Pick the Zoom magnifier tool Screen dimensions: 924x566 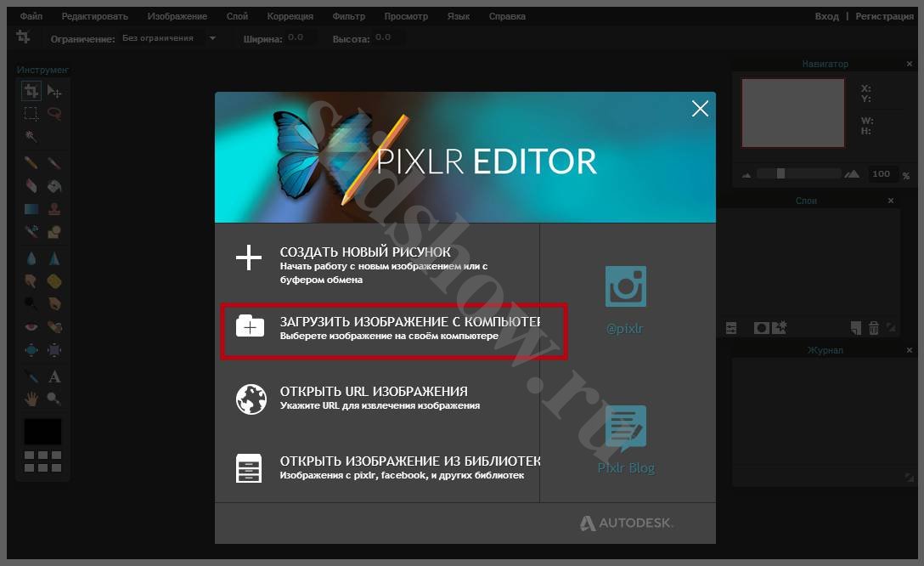[x=54, y=399]
